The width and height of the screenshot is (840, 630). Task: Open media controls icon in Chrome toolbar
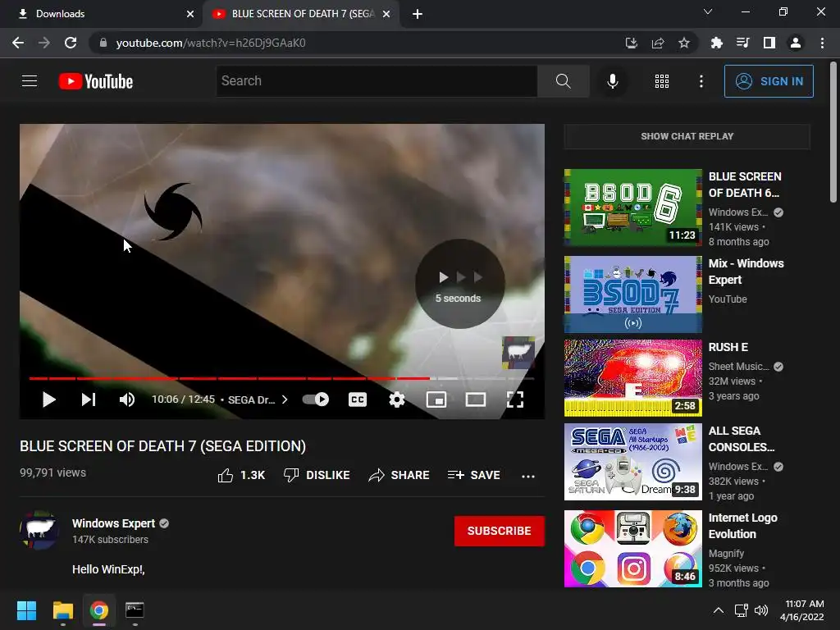742,43
